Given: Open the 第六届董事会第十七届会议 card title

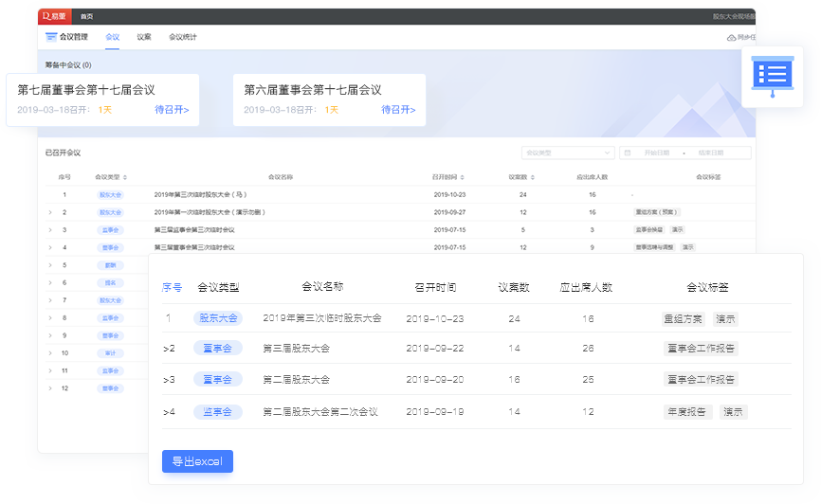Looking at the screenshot, I should click(x=313, y=90).
